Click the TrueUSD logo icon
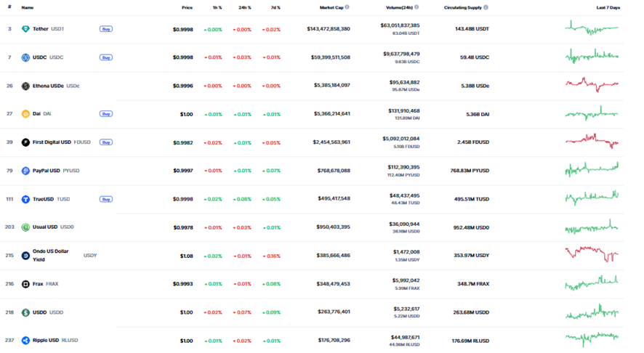 (25, 199)
